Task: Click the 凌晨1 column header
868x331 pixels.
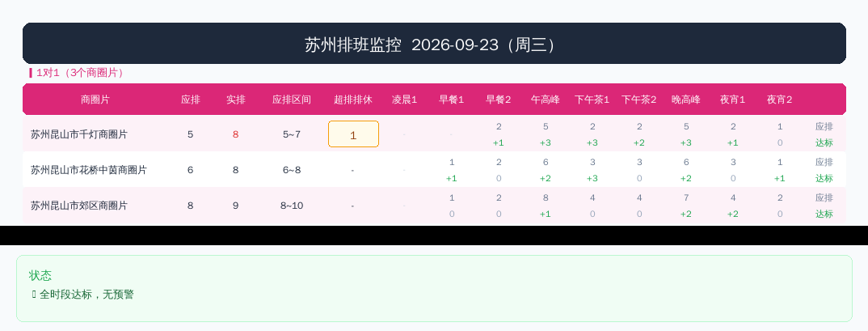Action: (x=405, y=100)
